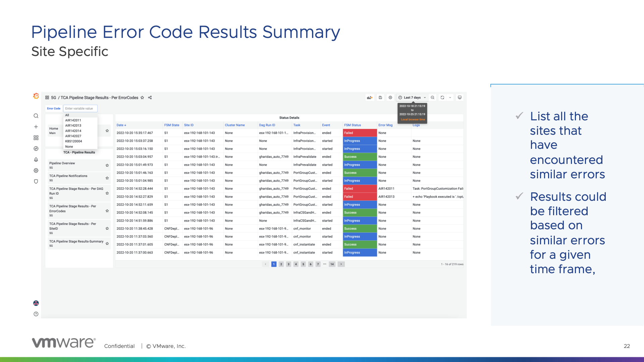
Task: Choose K8S120004 in the Error Code options
Action: 73,141
